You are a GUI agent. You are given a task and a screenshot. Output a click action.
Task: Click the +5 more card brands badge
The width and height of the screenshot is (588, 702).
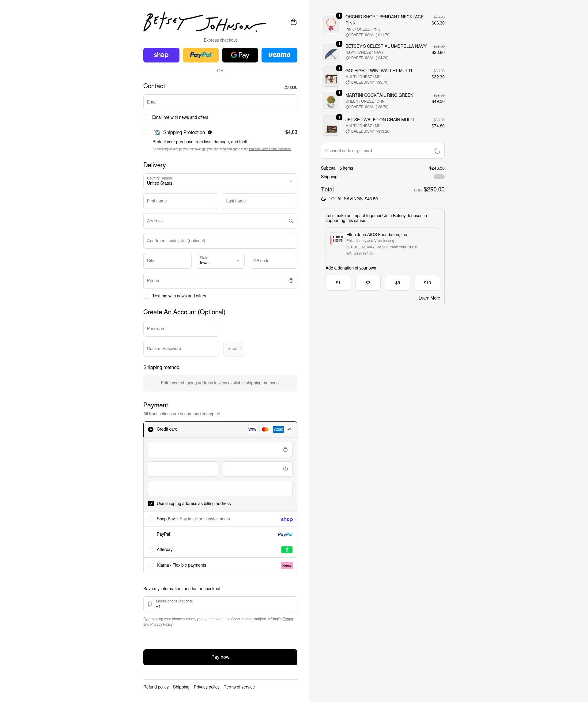point(289,429)
